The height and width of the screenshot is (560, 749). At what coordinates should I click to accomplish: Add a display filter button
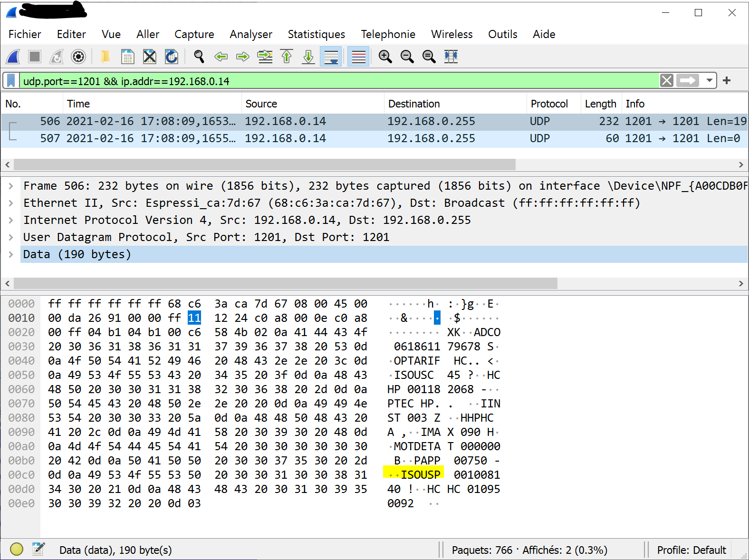727,81
